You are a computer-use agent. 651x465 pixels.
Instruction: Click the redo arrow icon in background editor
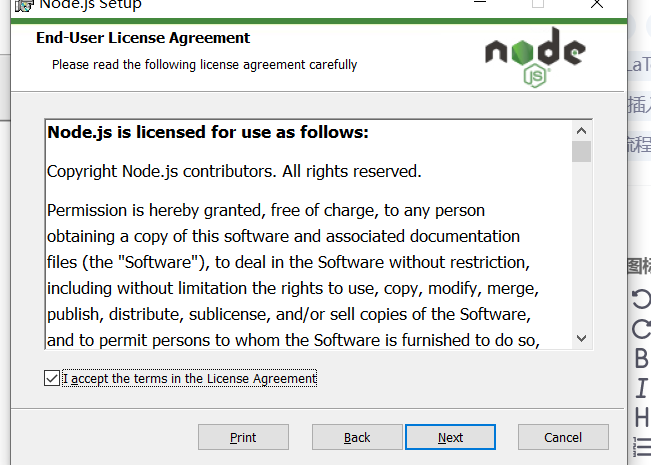click(642, 329)
